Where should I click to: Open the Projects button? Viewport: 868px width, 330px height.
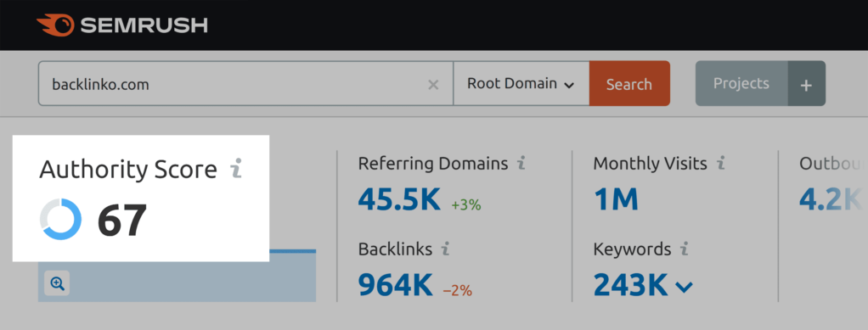pyautogui.click(x=741, y=83)
